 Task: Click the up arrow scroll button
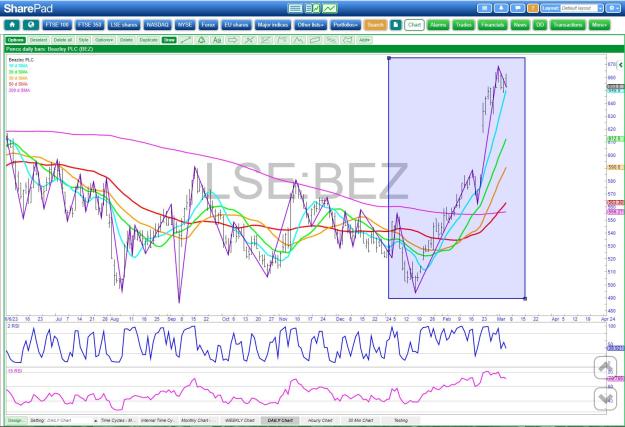pos(605,367)
